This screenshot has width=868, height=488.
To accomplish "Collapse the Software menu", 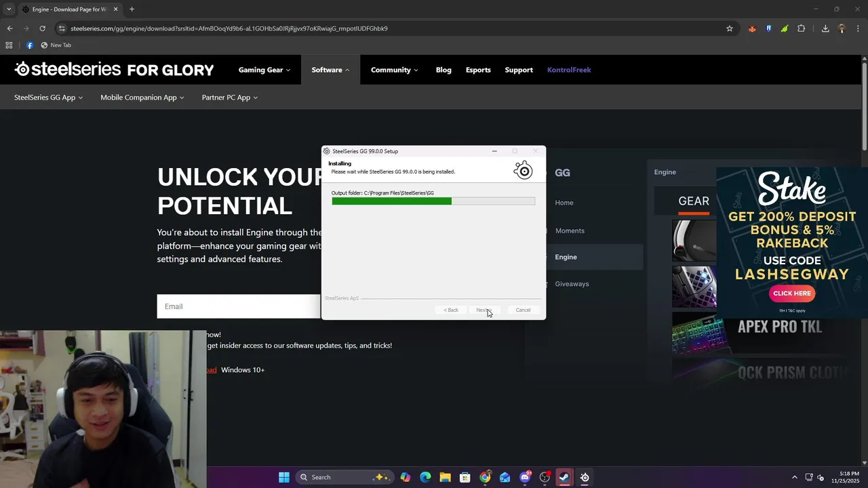I will 330,70.
